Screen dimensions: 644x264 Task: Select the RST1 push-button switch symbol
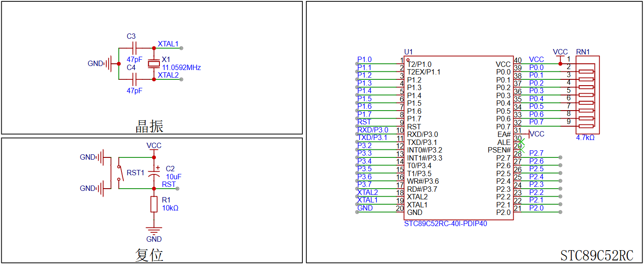[x=119, y=173]
